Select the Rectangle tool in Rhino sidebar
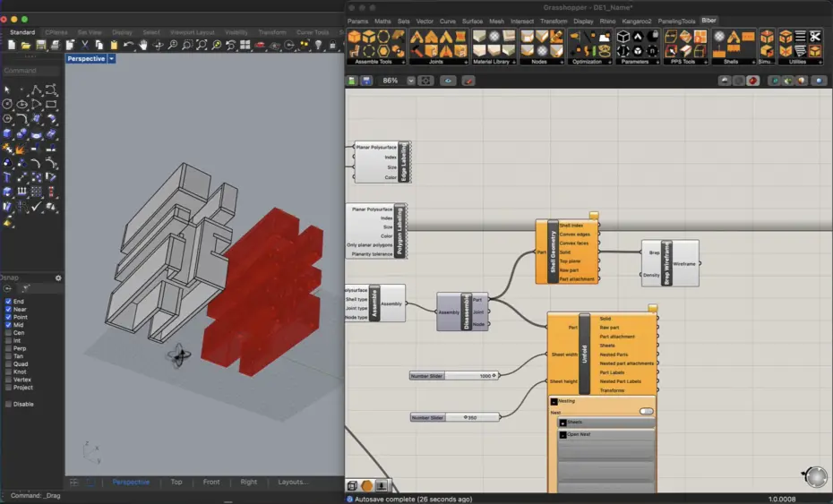Screen dimensions: 833x504 click(x=51, y=104)
